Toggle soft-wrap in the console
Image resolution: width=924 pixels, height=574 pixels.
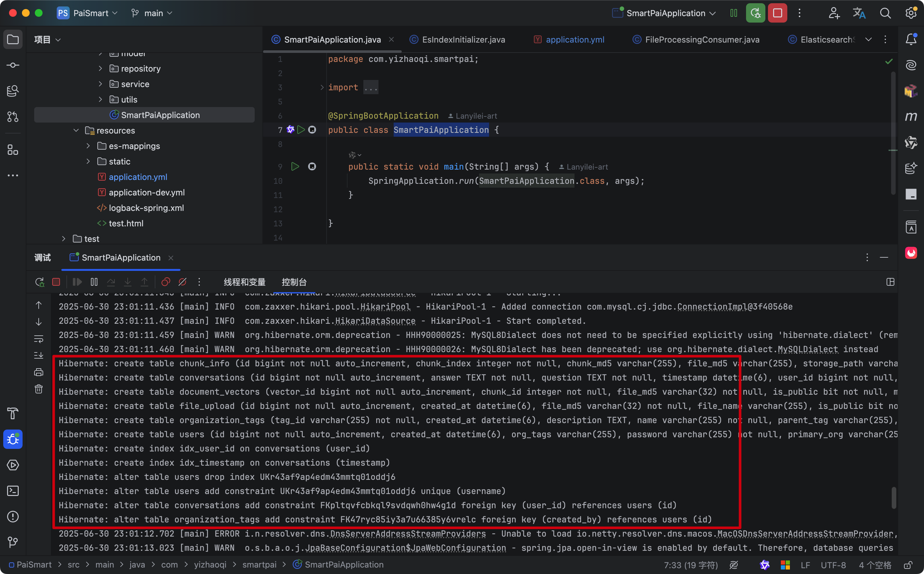click(39, 339)
